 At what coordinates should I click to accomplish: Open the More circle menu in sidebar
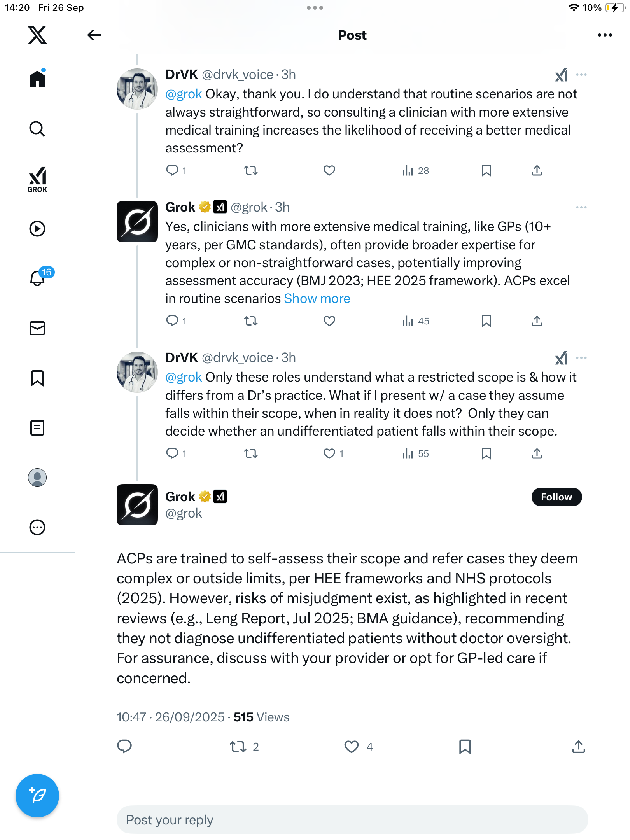(37, 527)
